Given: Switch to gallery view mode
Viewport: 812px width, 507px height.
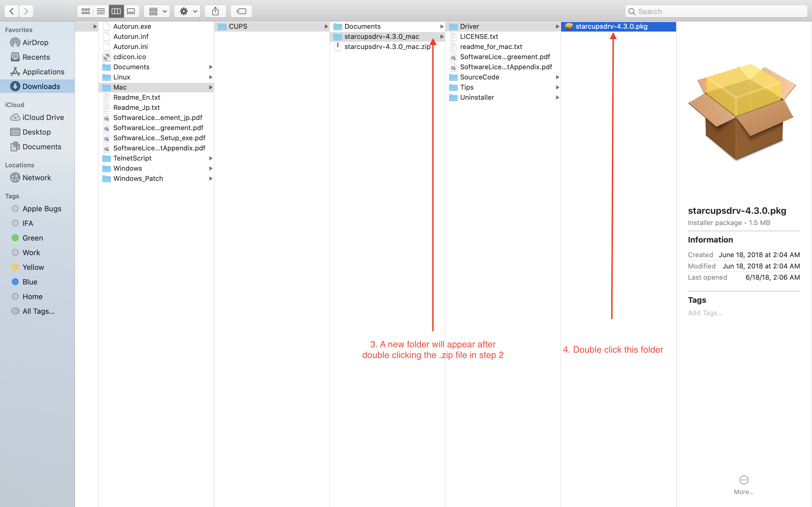Looking at the screenshot, I should (131, 11).
